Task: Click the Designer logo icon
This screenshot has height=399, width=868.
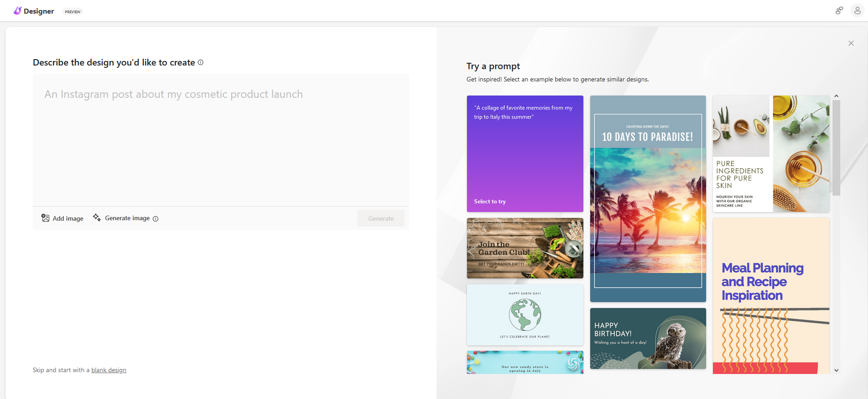Action: pyautogui.click(x=18, y=10)
